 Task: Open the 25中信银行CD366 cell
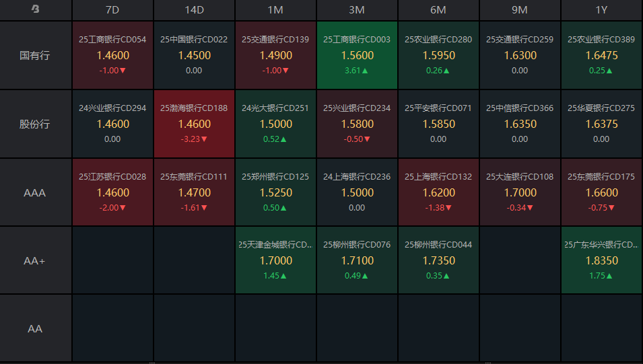[520, 124]
